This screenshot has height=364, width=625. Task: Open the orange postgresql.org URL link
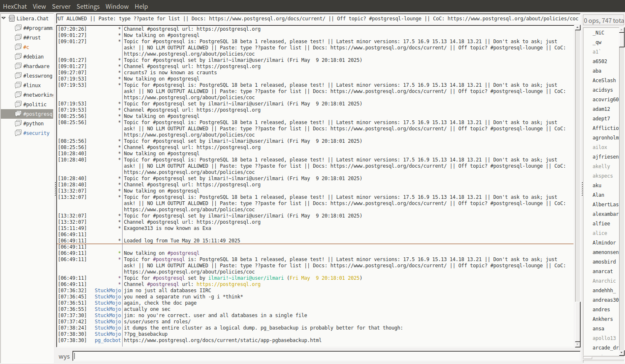tap(228, 284)
